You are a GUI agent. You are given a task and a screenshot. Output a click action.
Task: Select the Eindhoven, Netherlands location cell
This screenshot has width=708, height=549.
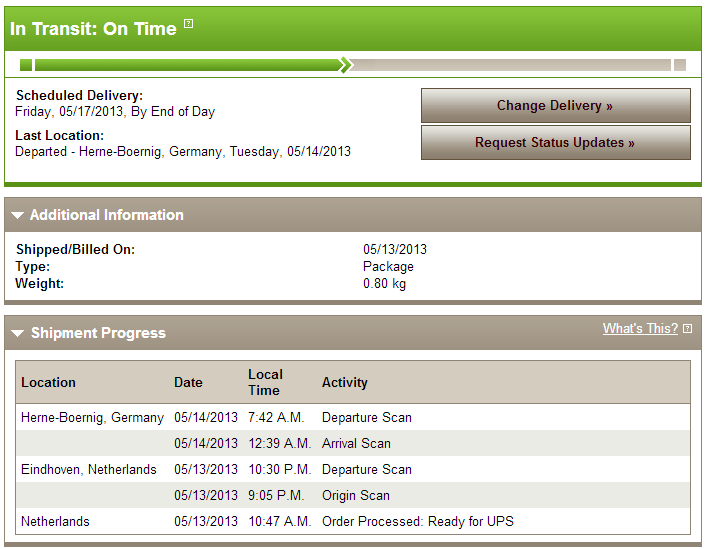[89, 470]
